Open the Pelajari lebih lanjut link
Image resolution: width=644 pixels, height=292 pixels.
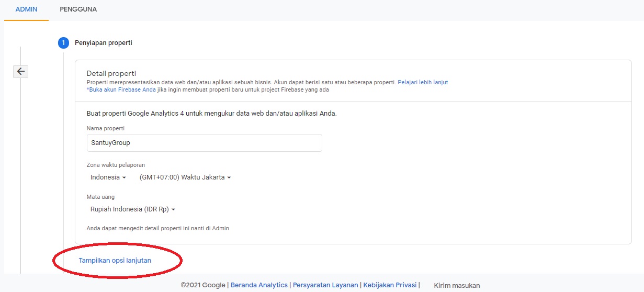pos(423,82)
